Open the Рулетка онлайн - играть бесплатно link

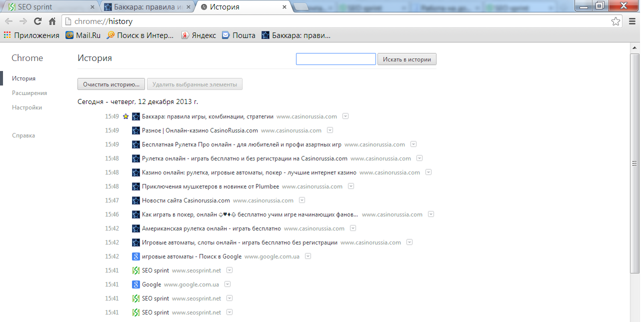click(244, 158)
